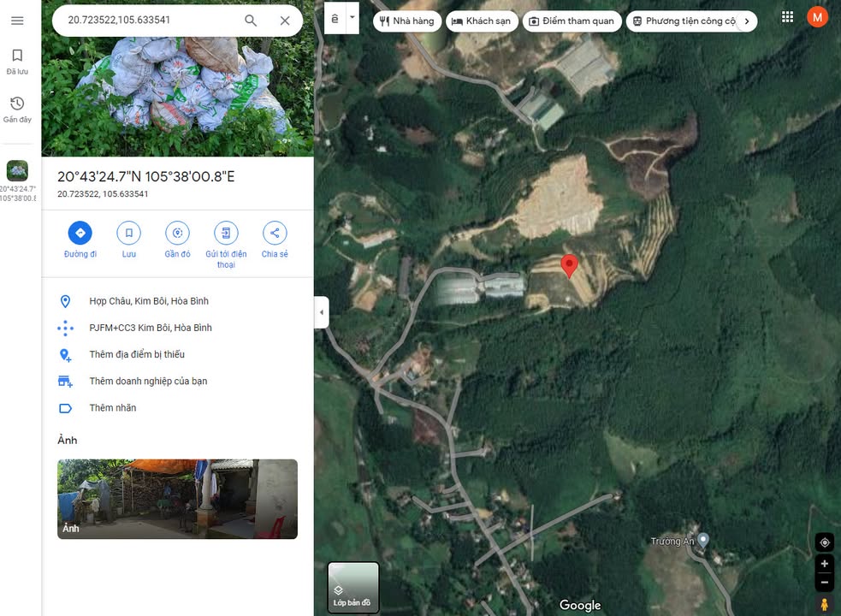Open Gần đây recent places panel

[17, 108]
